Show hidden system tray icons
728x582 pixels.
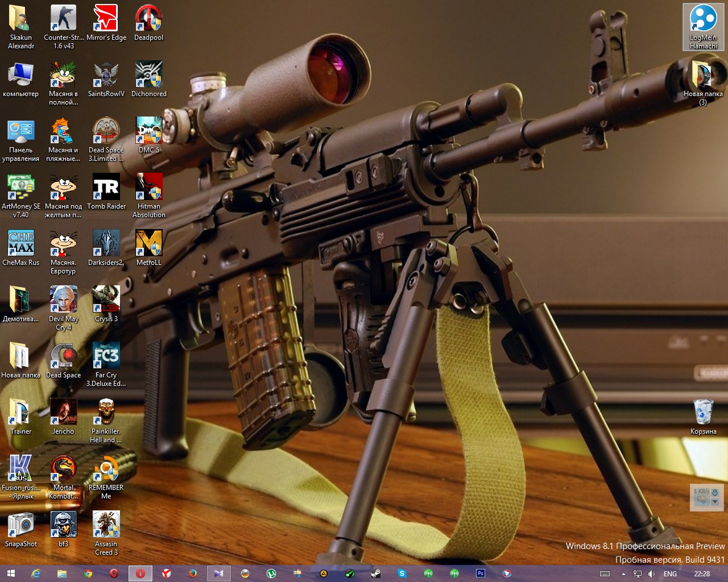click(x=623, y=574)
